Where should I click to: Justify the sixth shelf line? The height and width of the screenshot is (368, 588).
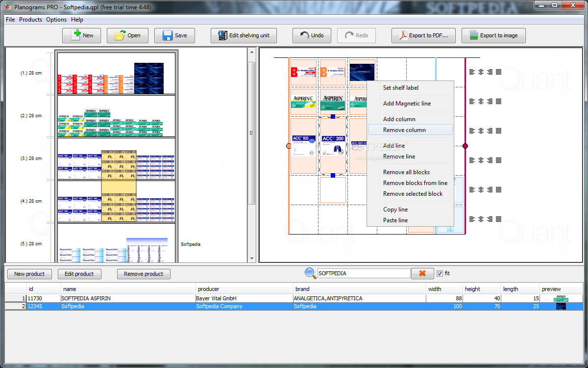click(499, 219)
